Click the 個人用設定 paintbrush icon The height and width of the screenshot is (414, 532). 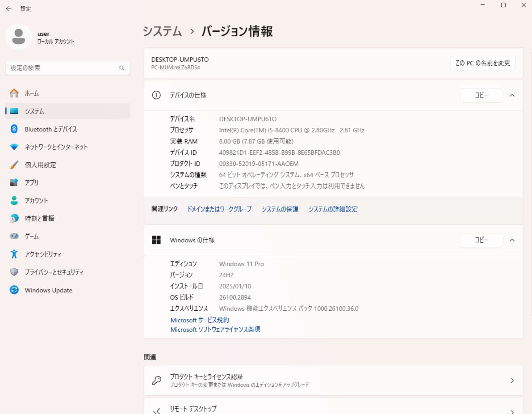(x=14, y=165)
